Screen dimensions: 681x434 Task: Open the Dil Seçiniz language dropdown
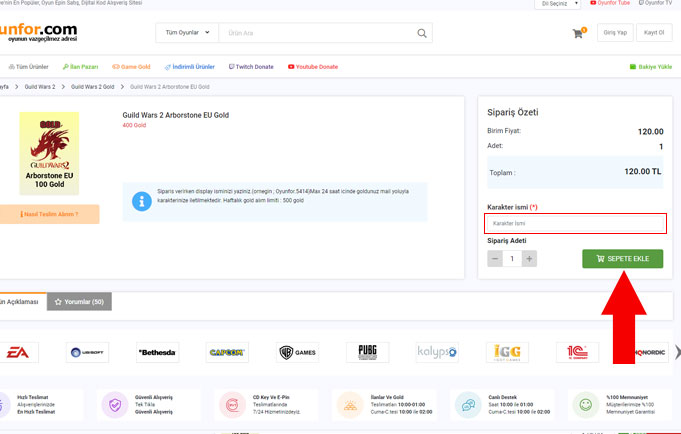[557, 4]
